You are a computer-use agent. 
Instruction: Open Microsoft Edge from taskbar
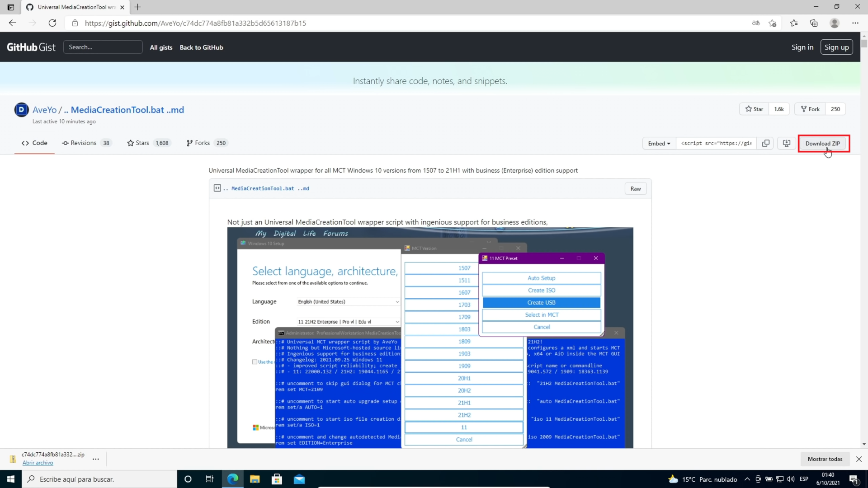pos(233,479)
